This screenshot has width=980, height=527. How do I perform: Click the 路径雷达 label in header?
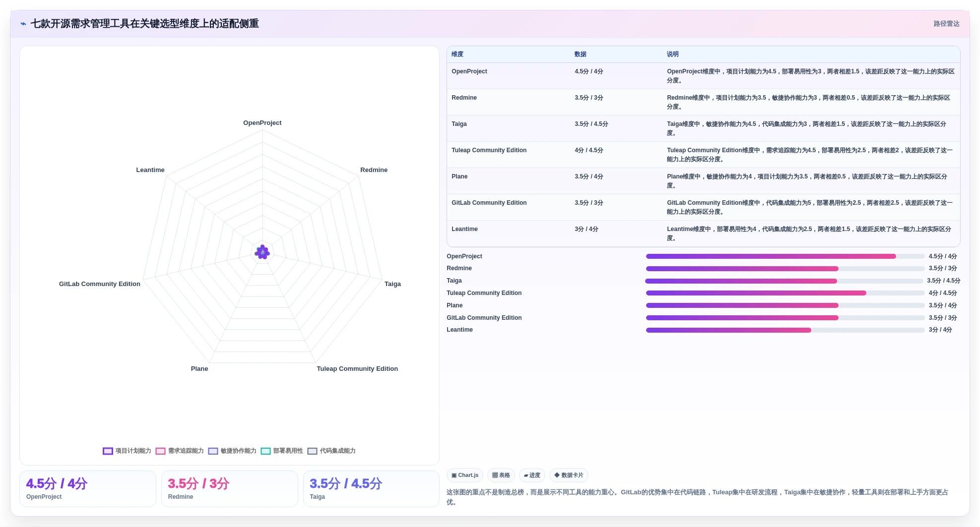946,24
